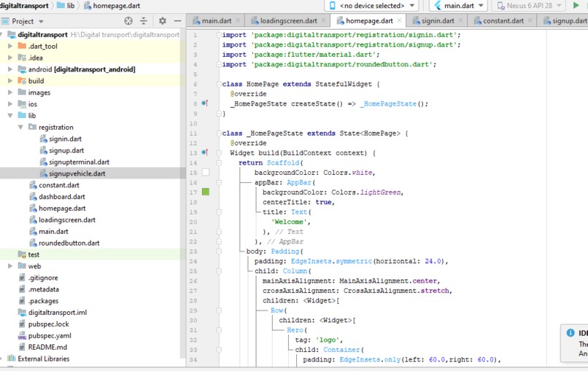Click the info icon in IDE notification
588x371 pixels.
(570, 333)
